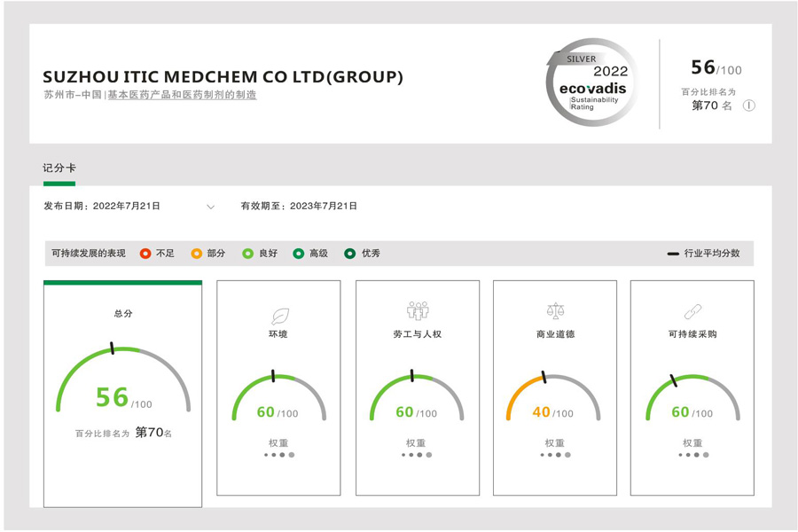
Task: Click the 环境 gauge showing 60/100
Action: 279,396
